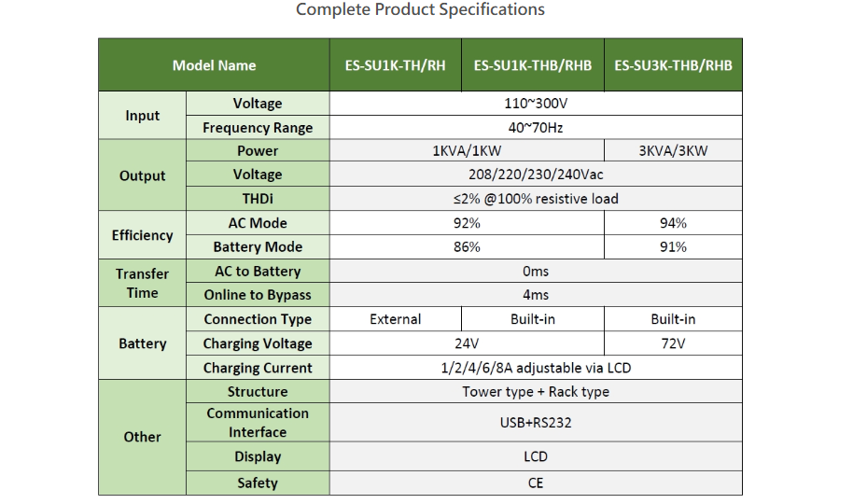Select the ES-SU1K-THB/RHB column header

click(532, 65)
